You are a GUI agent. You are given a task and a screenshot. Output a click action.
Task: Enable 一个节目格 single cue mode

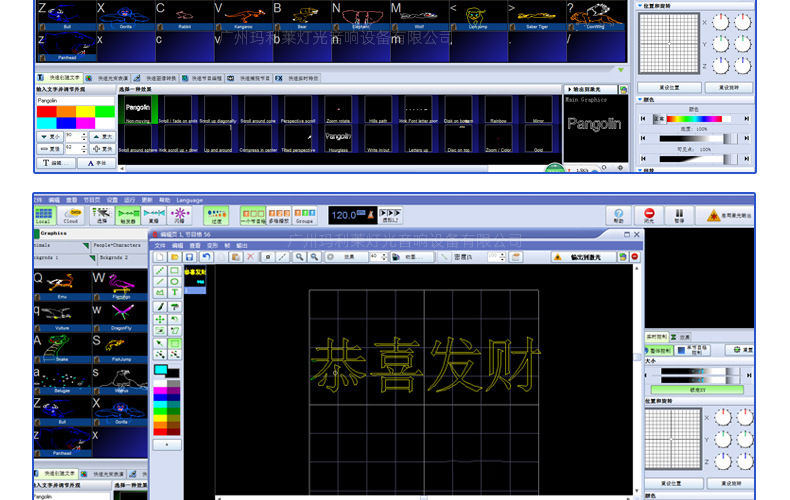coord(253,216)
